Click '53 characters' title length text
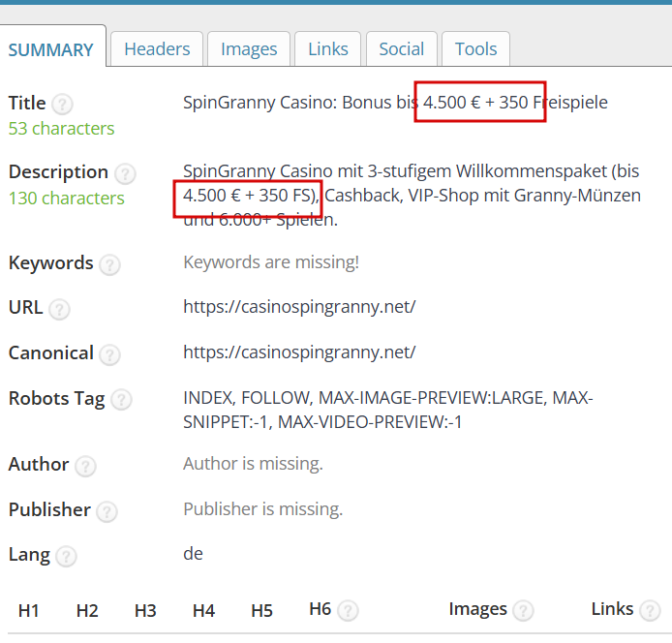Viewport: 672px width, 643px height. (61, 129)
